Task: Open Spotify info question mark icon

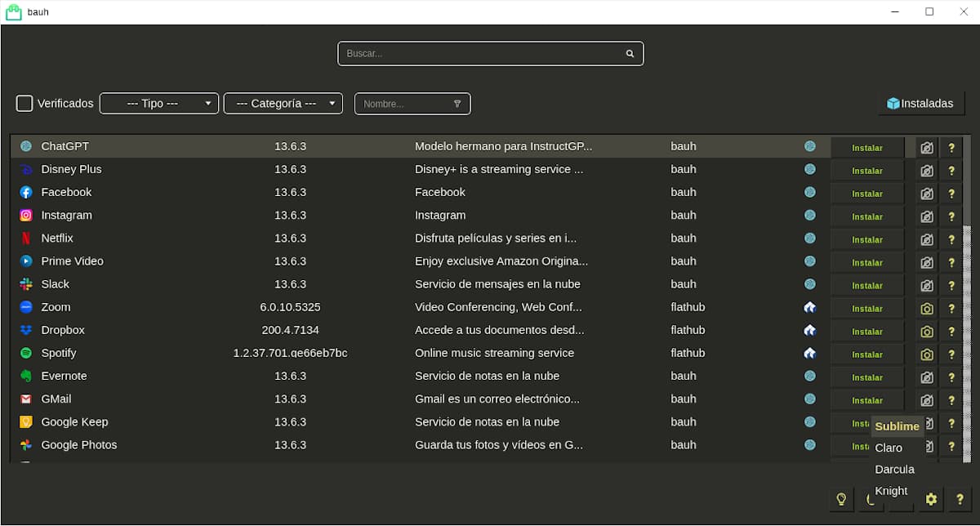Action: 951,354
